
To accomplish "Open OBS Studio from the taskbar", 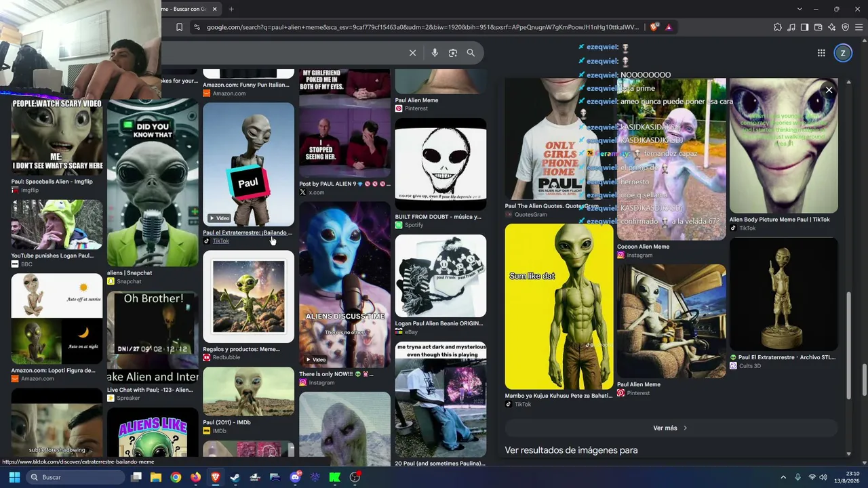I will (x=355, y=477).
